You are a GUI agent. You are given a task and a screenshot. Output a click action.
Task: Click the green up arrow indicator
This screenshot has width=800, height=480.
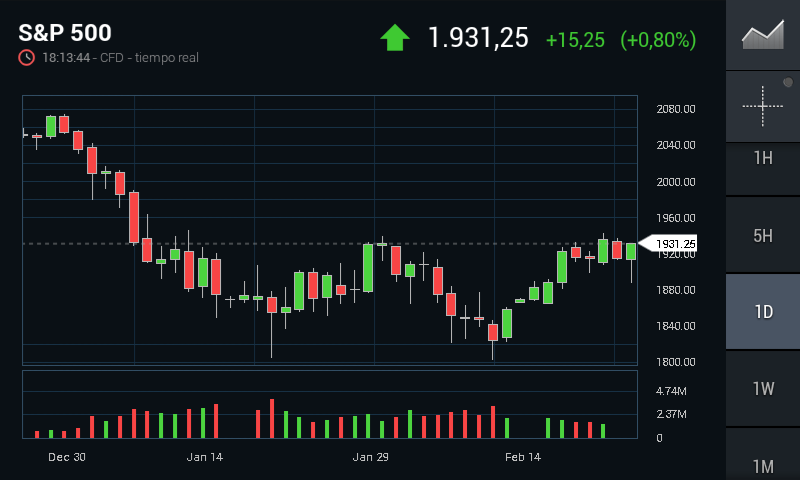click(x=395, y=38)
